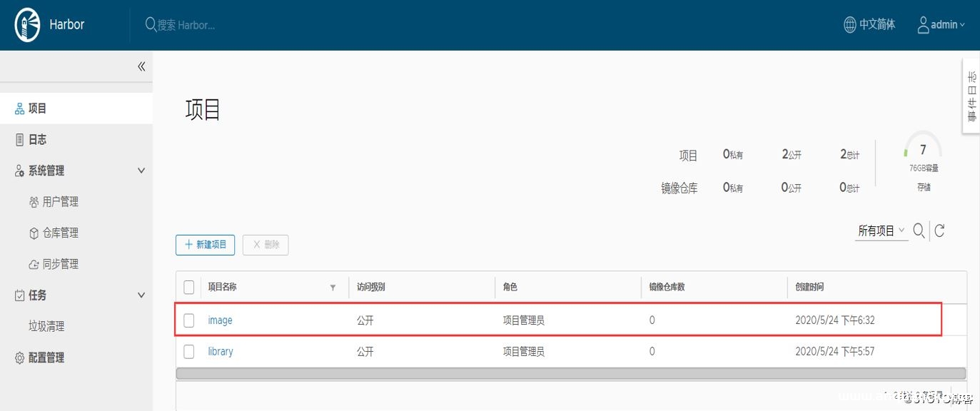Expand the 任务 section

[x=141, y=295]
